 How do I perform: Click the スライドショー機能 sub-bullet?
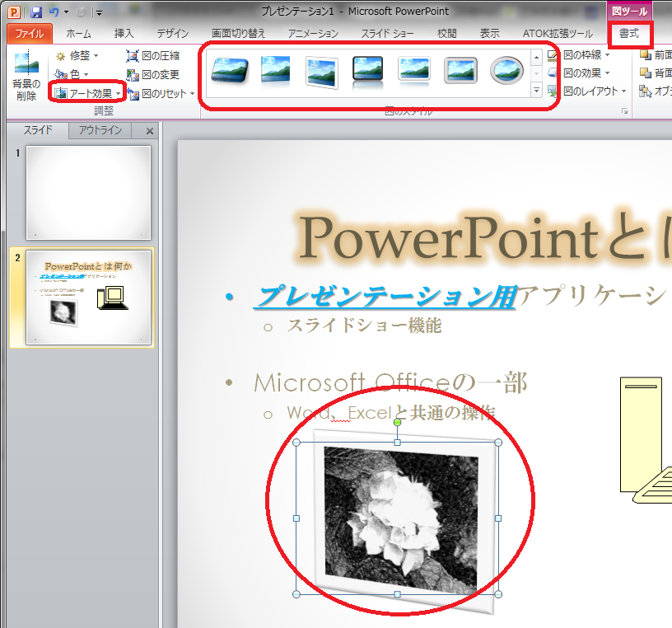pos(364,326)
